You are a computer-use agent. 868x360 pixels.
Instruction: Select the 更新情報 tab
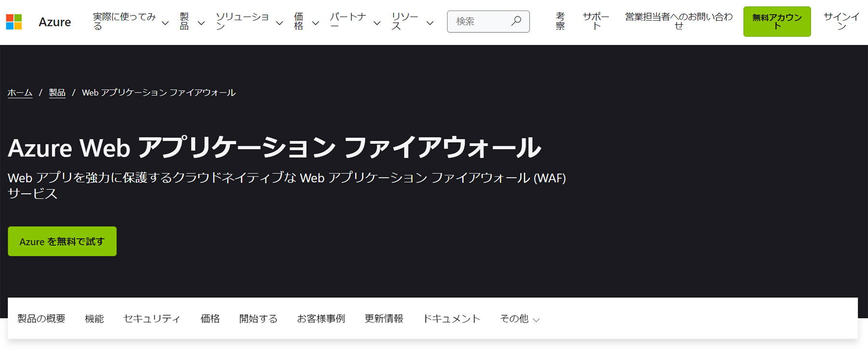pos(384,319)
